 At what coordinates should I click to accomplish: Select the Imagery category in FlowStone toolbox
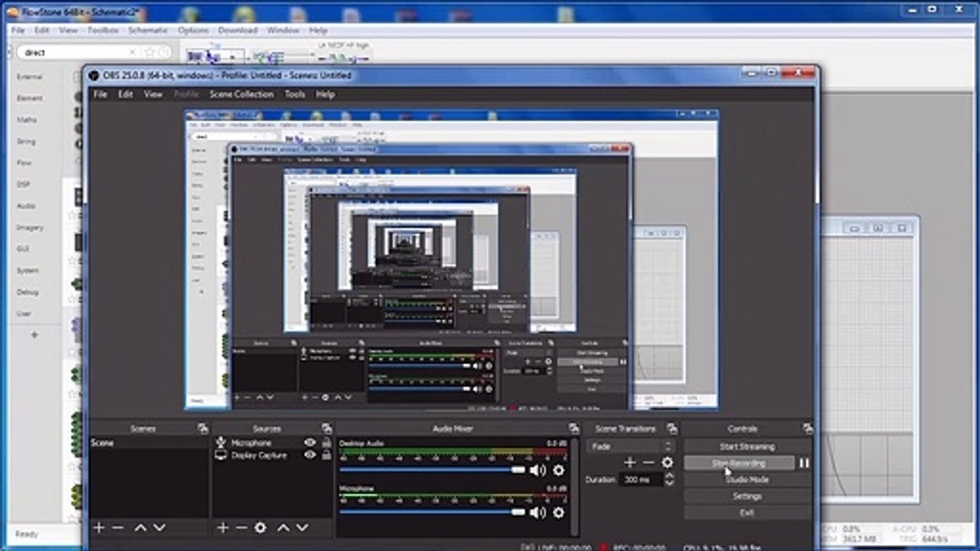tap(30, 227)
